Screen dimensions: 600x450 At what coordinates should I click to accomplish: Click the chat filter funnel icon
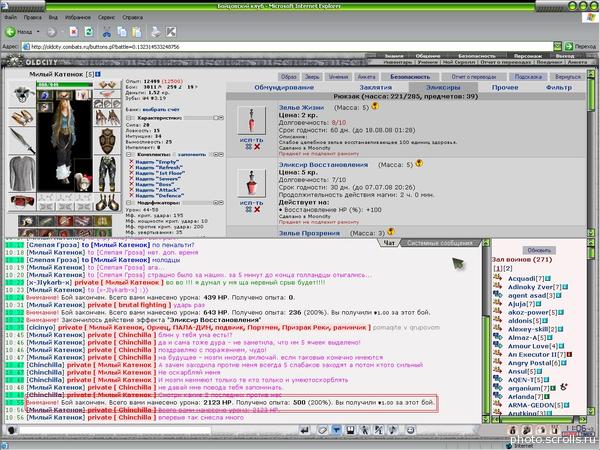coord(336,430)
